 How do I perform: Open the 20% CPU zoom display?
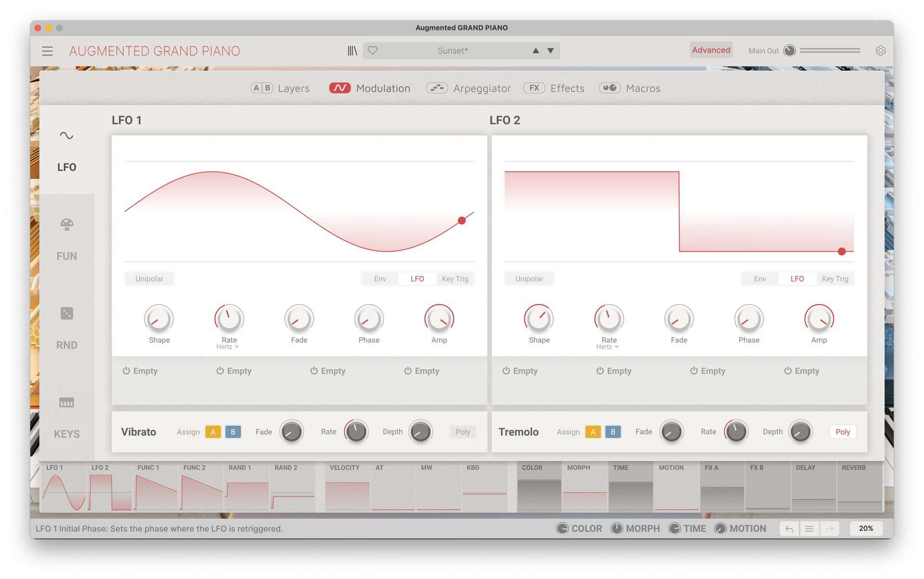coord(866,529)
